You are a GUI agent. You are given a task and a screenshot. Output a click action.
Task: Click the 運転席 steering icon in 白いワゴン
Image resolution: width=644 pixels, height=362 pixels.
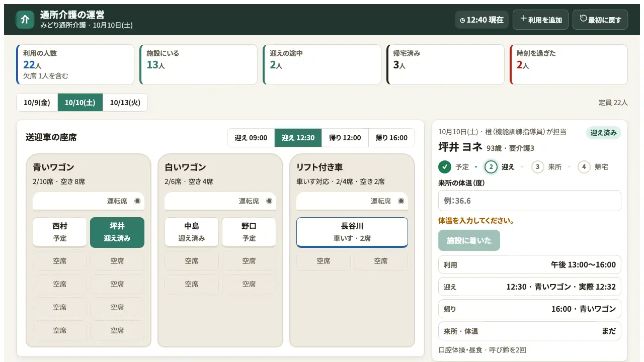269,201
